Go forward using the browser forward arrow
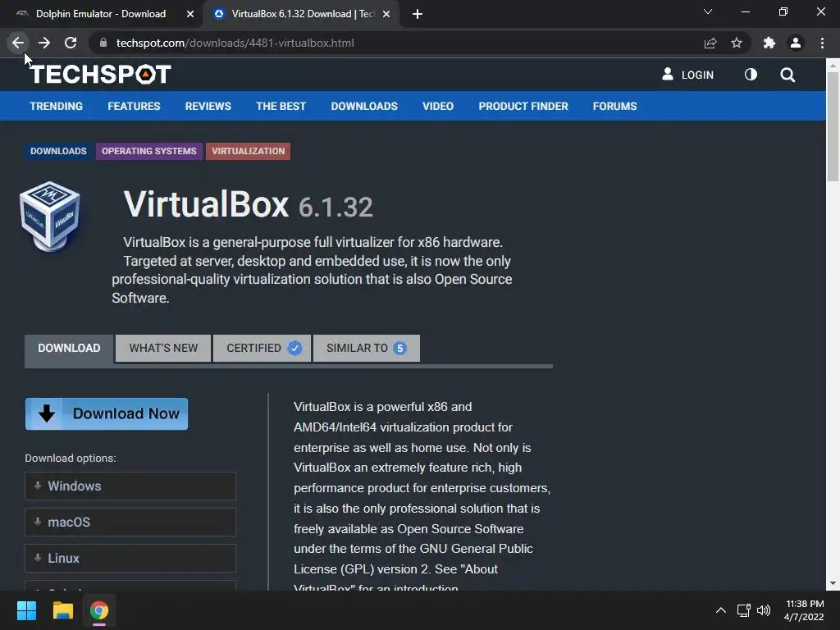The height and width of the screenshot is (630, 840). pyautogui.click(x=44, y=43)
